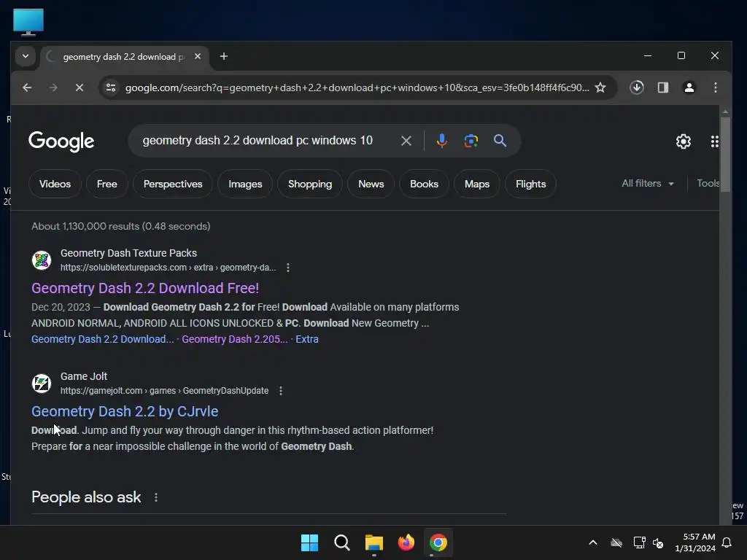Filter results by Perspectives
The height and width of the screenshot is (560, 747).
pyautogui.click(x=173, y=184)
